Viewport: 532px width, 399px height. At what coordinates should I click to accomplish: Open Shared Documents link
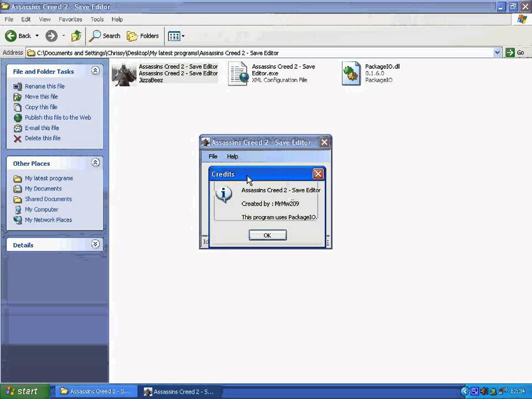tap(48, 199)
